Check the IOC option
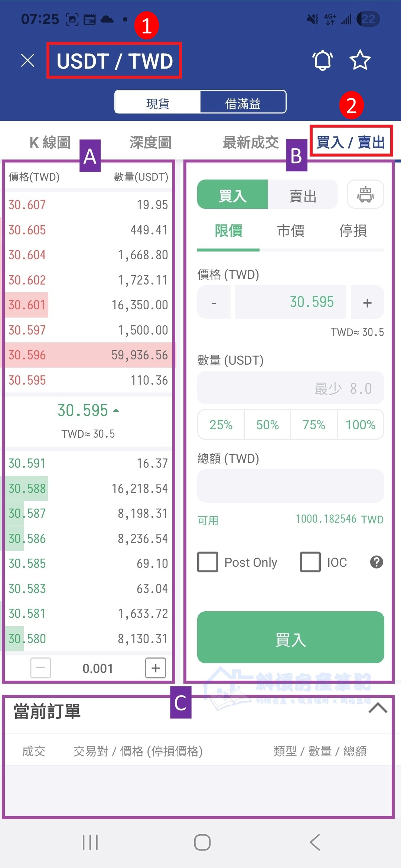The height and width of the screenshot is (868, 401). (310, 562)
